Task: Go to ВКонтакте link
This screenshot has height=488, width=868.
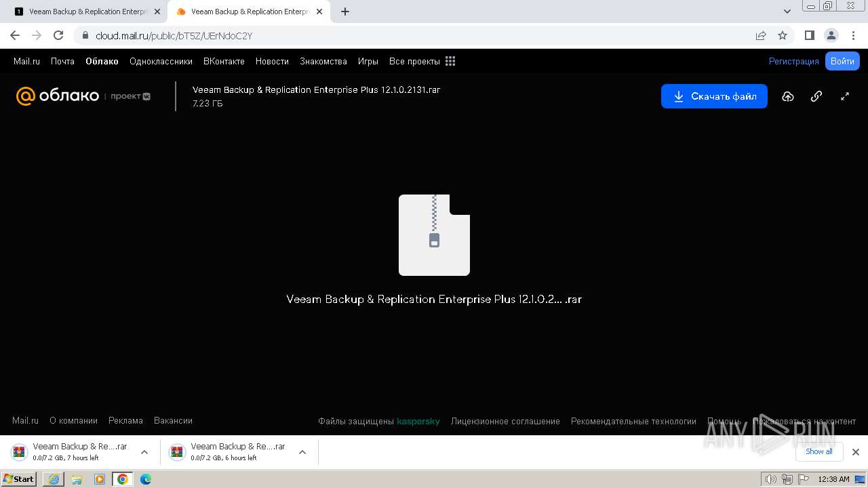Action: pos(224,61)
